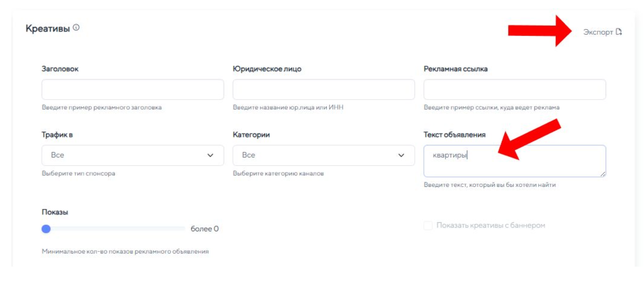This screenshot has height=292, width=644.
Task: Open the Трафик в dropdown
Action: point(125,155)
